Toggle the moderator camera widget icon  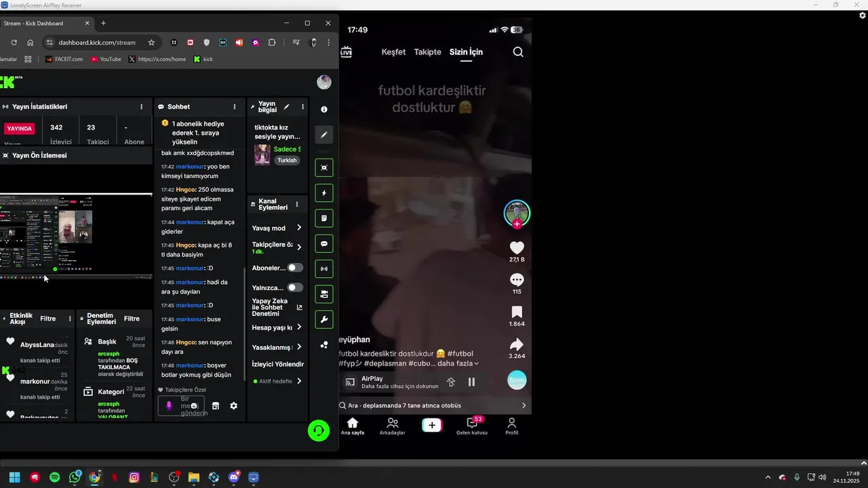point(324,294)
